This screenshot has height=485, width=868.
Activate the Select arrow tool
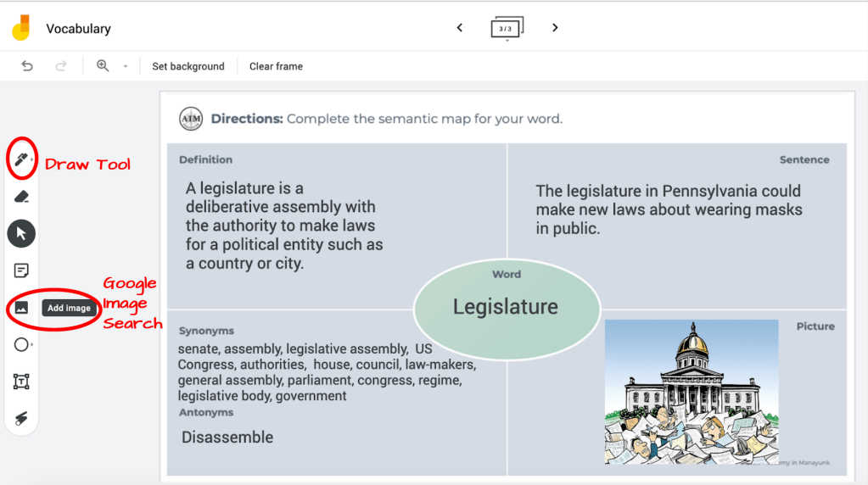tap(21, 233)
